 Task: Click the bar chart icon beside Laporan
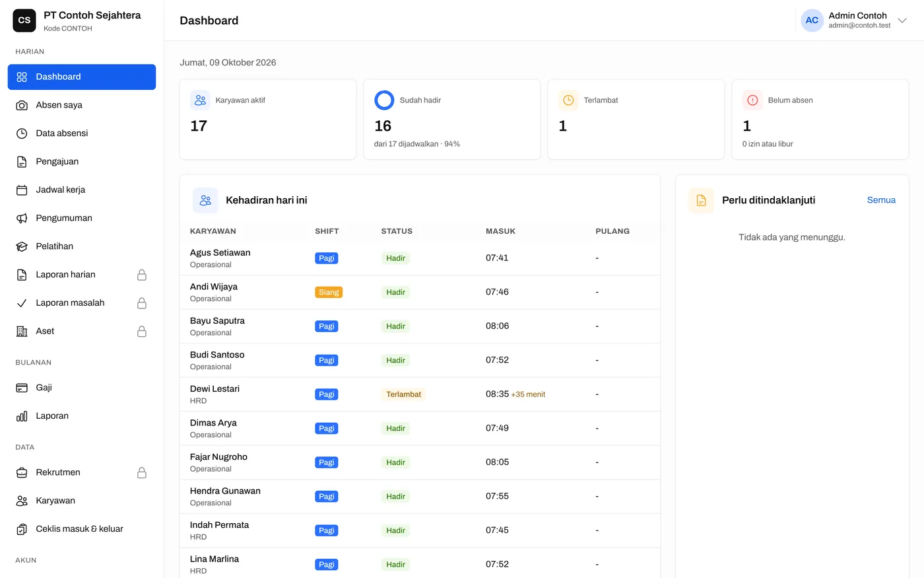[22, 416]
